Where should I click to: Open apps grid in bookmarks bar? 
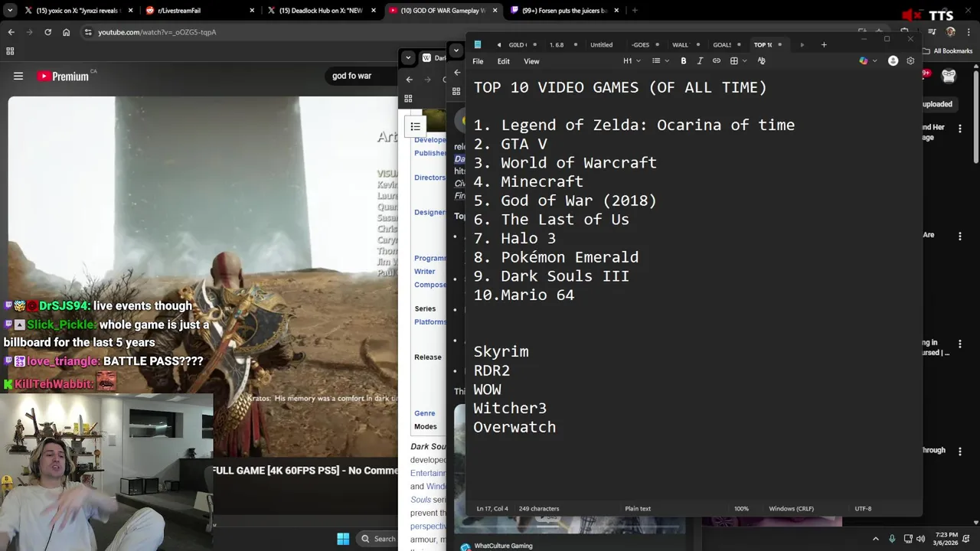(x=10, y=51)
